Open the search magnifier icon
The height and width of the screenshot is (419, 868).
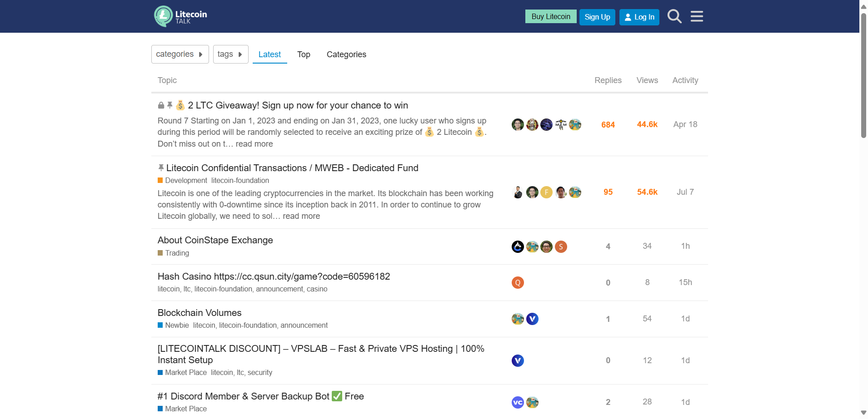click(674, 16)
